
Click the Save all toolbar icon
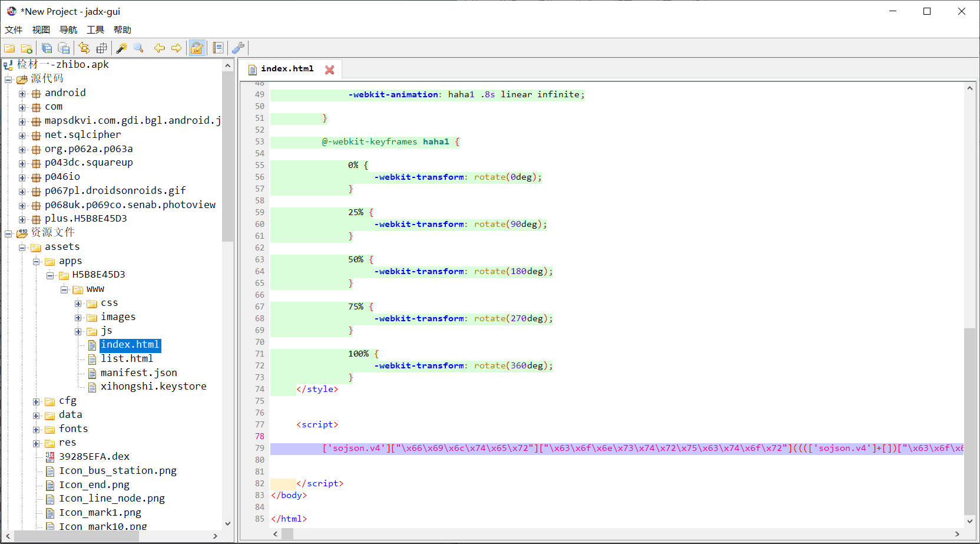47,48
